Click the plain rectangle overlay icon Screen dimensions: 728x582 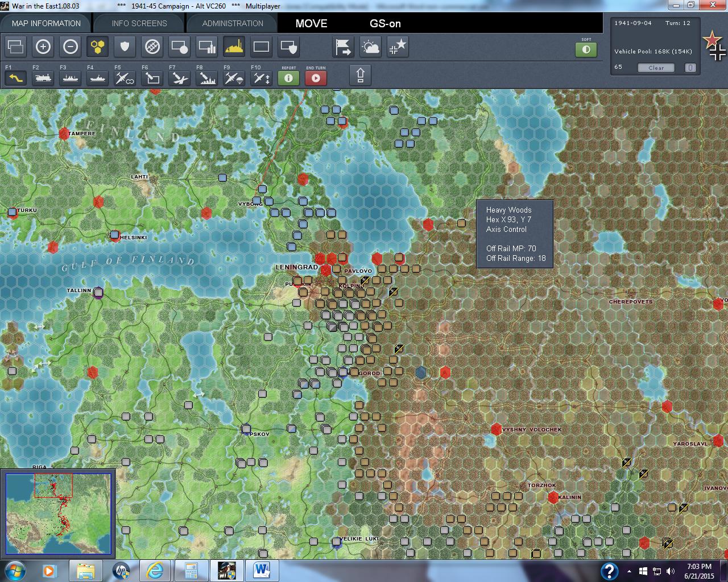click(x=262, y=47)
